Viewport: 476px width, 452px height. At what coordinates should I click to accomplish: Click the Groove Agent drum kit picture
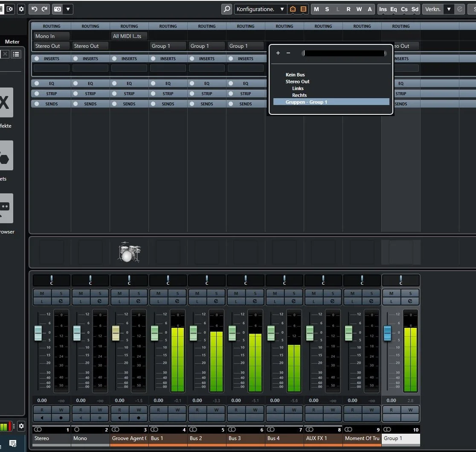(129, 252)
